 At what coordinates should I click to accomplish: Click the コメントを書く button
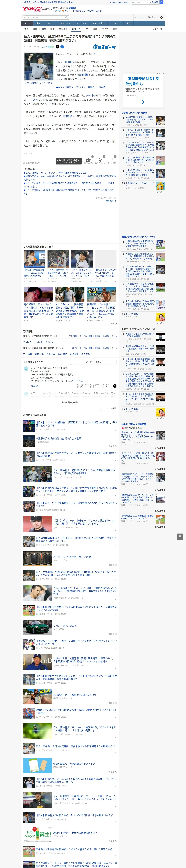pyautogui.click(x=93, y=362)
